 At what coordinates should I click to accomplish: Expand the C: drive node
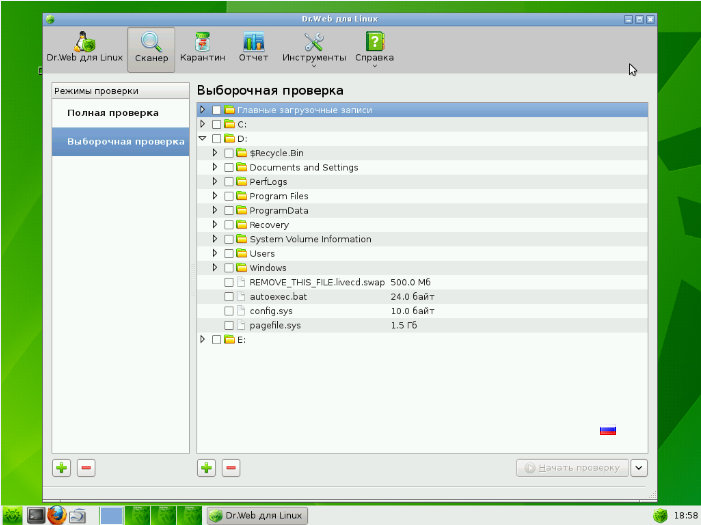203,124
